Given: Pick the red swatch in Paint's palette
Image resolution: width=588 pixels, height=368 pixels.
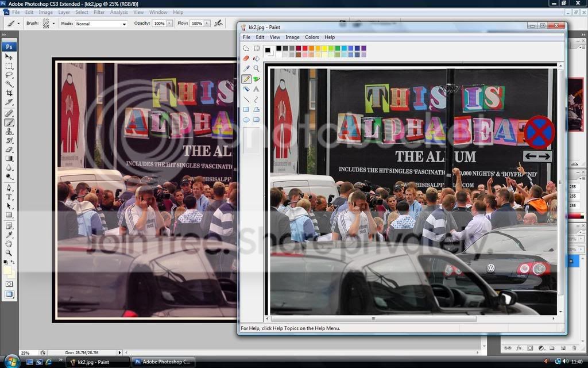Looking at the screenshot, I should 305,48.
